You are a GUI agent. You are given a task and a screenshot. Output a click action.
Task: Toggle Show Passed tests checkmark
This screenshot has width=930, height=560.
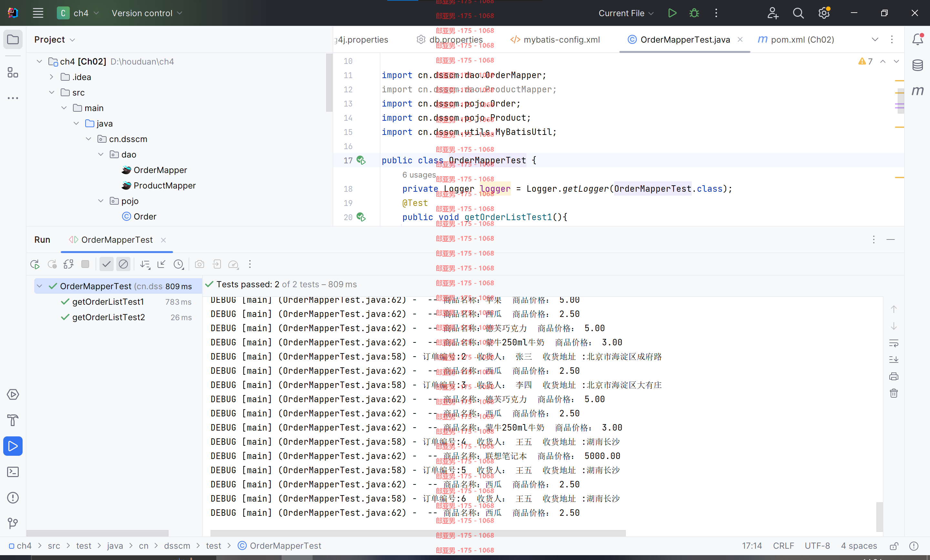[x=107, y=265]
